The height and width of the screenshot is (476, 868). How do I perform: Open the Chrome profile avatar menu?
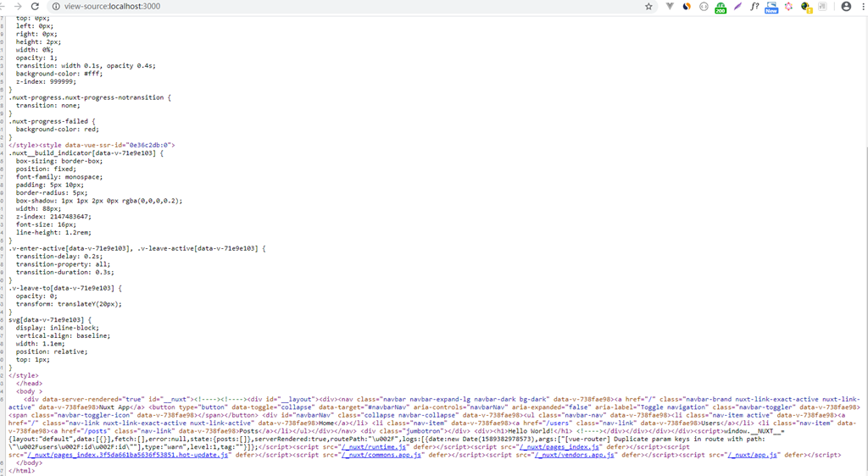click(x=846, y=7)
